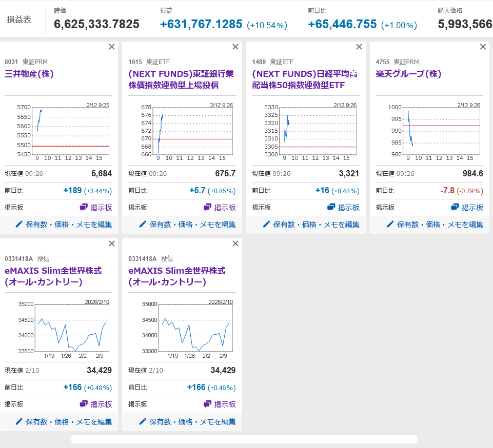Click the 掲示板 icon on the 1489 ETF card
Screen dimensions: 493x448
(x=331, y=208)
